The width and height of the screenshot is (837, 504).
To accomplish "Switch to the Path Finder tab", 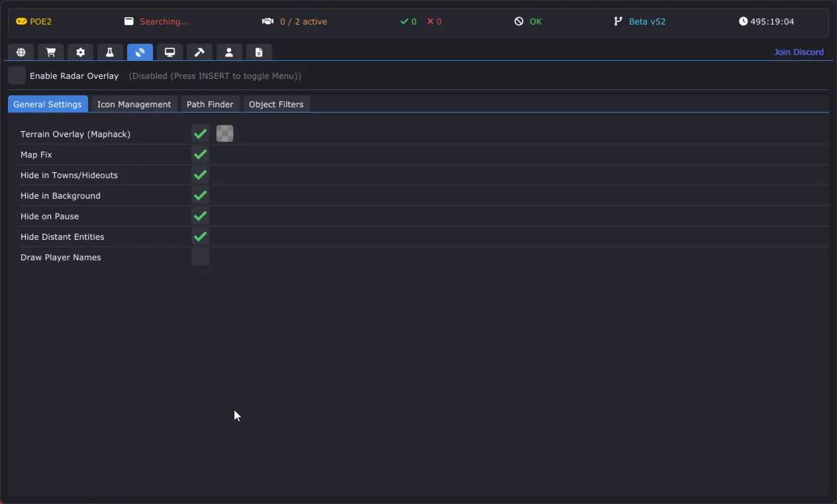I will pos(210,104).
